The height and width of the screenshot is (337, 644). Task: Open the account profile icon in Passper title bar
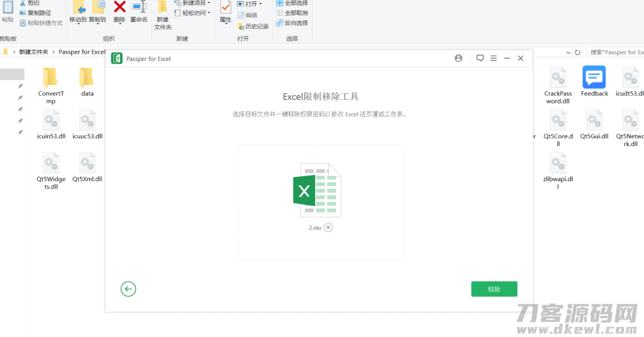[458, 58]
